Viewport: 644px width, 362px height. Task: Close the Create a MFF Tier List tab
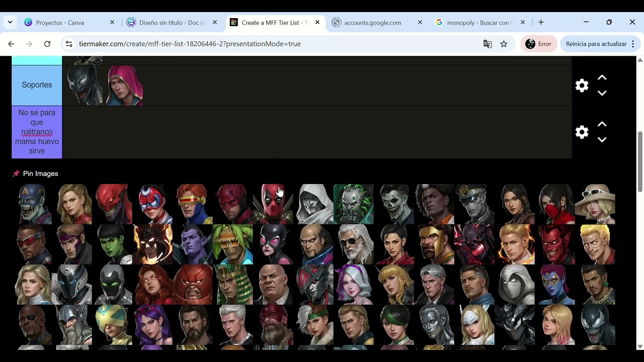[x=317, y=23]
